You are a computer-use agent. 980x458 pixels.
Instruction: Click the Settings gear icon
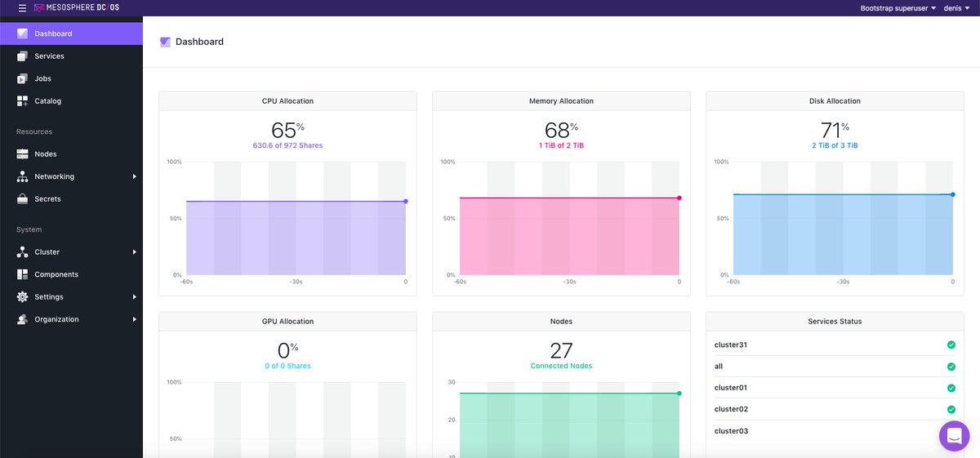click(22, 297)
